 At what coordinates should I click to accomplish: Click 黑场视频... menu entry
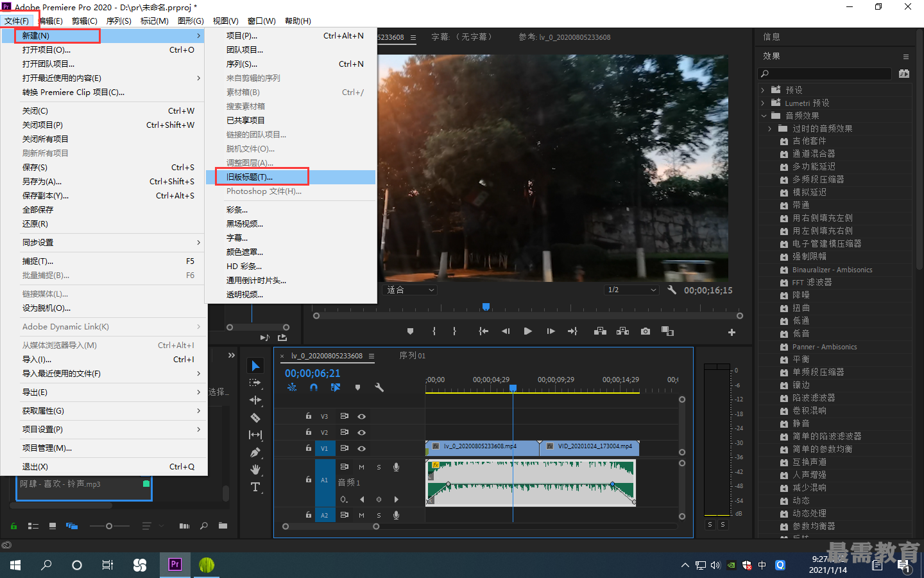tap(291, 223)
